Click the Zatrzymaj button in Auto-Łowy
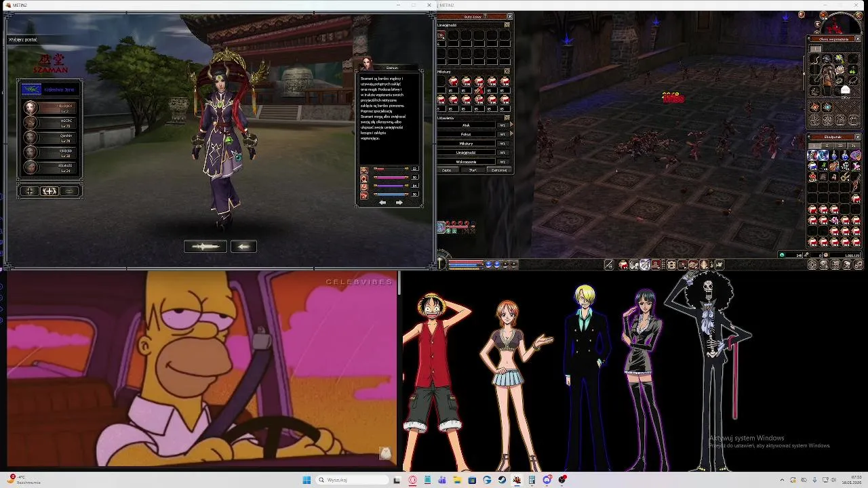 499,170
